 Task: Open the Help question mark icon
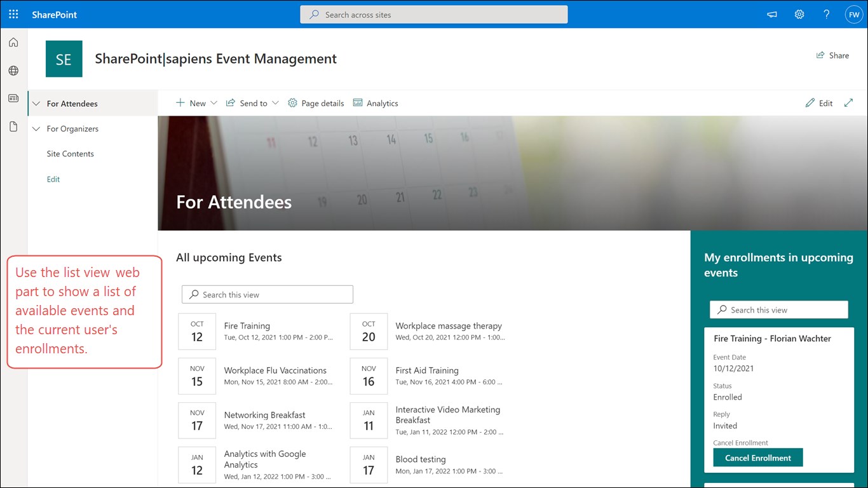826,14
